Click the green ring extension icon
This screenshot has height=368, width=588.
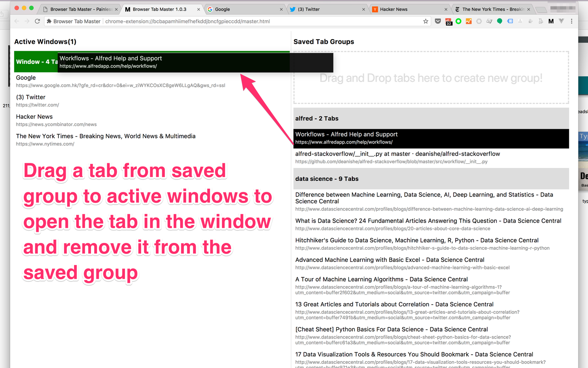[458, 21]
